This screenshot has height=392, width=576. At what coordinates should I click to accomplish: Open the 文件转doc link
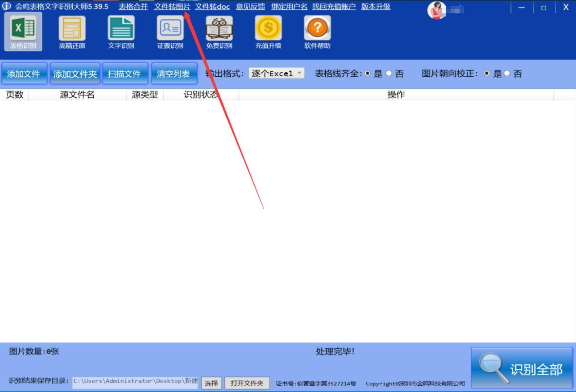212,7
